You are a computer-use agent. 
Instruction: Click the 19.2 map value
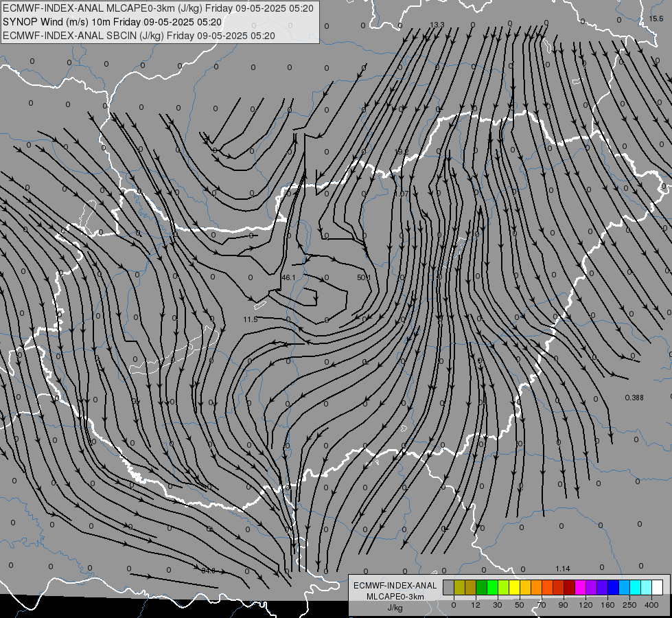tap(402, 151)
